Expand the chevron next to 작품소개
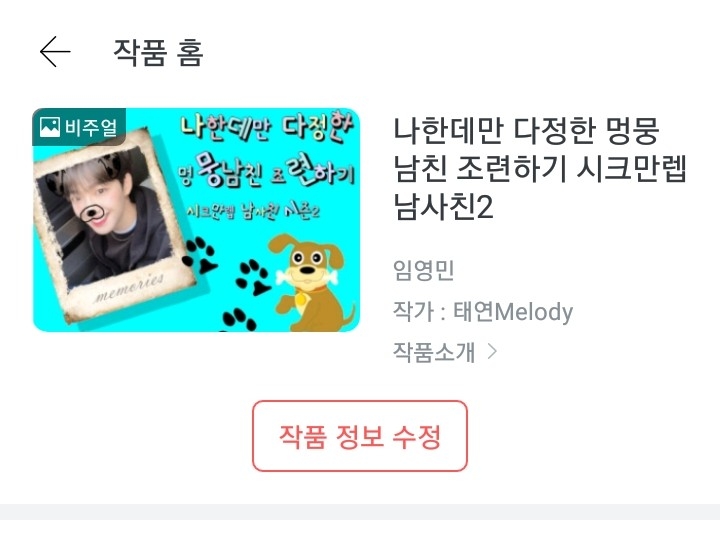The width and height of the screenshot is (720, 540). 492,352
